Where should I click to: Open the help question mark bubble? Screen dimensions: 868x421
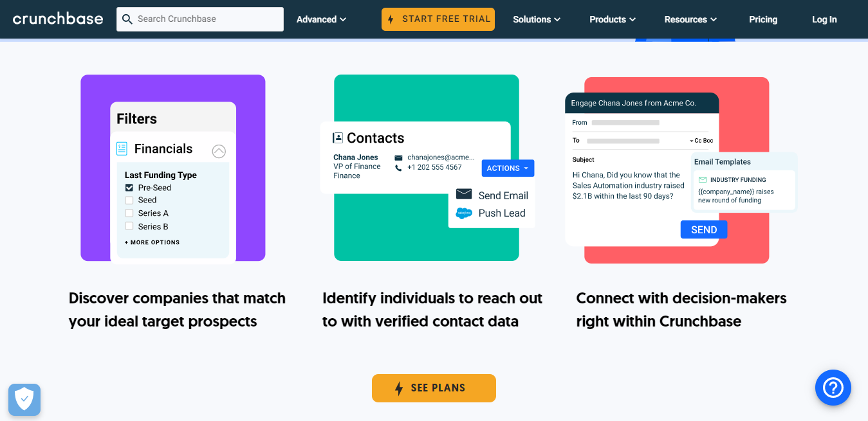[x=833, y=388]
